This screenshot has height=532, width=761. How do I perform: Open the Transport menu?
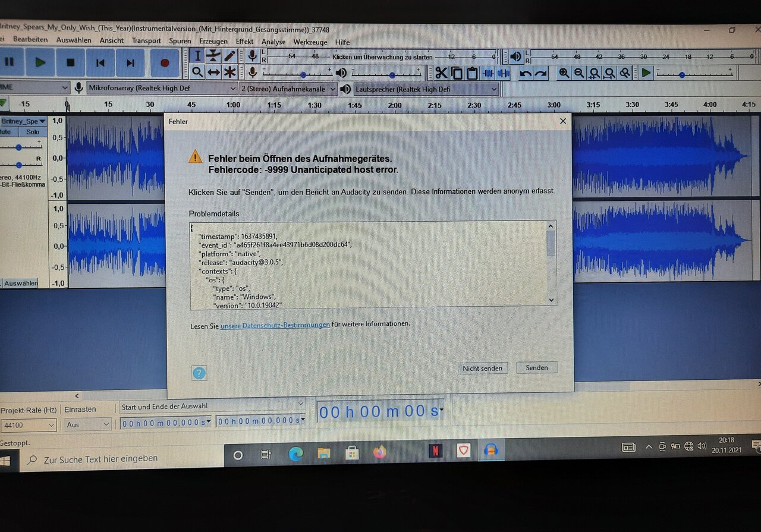tap(146, 41)
